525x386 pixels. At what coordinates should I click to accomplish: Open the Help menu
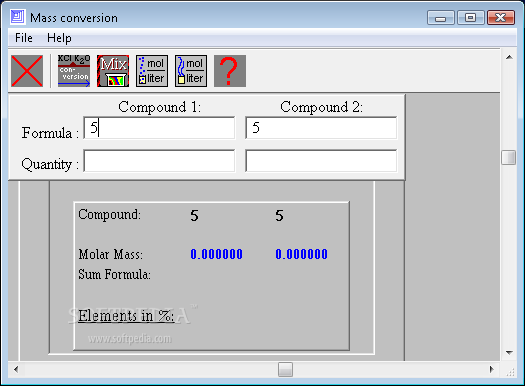[x=59, y=38]
